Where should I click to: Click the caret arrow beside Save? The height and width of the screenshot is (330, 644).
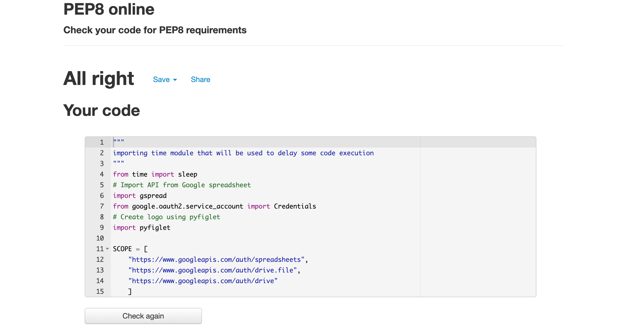pos(175,80)
